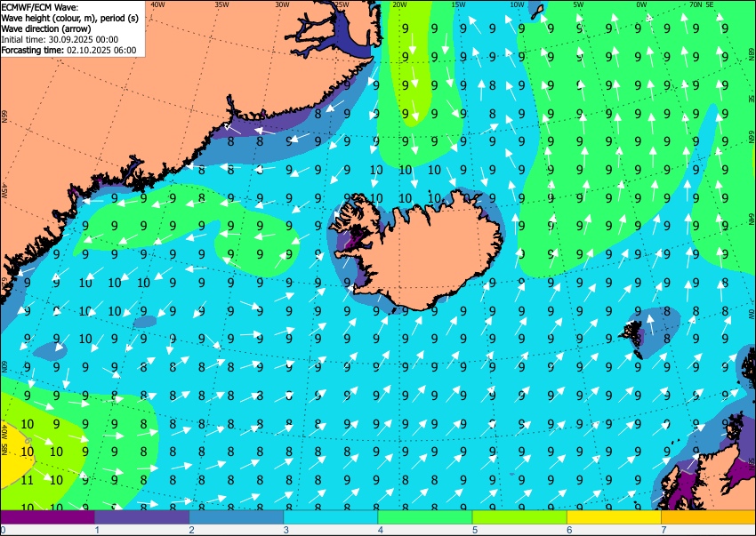Click the 30W longitude label
This screenshot has height=536, width=756.
click(x=282, y=4)
